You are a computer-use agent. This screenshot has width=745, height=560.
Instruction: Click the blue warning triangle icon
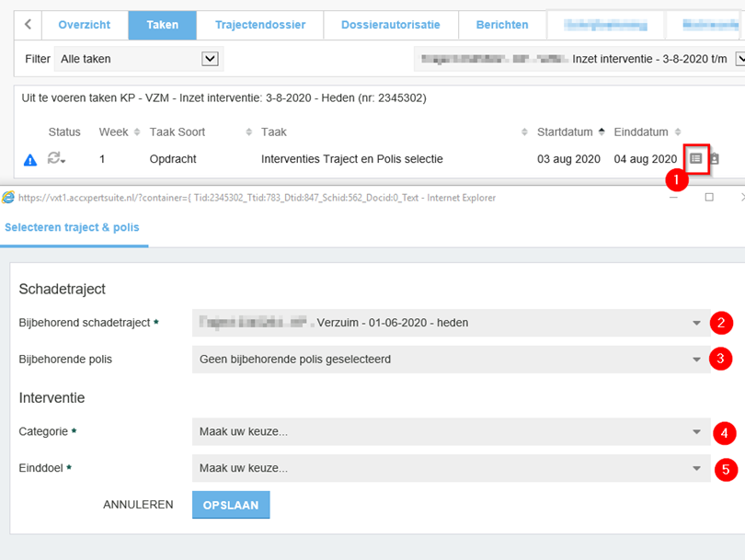click(30, 160)
